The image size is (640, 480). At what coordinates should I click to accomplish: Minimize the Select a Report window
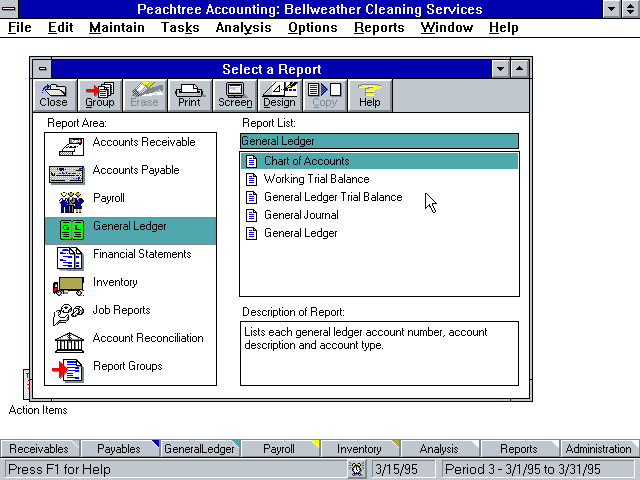(x=500, y=69)
